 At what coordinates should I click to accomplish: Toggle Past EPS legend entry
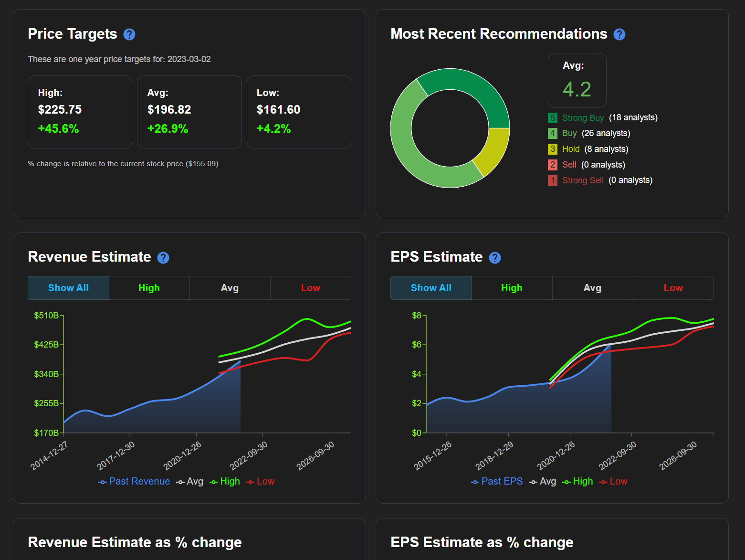(x=497, y=481)
